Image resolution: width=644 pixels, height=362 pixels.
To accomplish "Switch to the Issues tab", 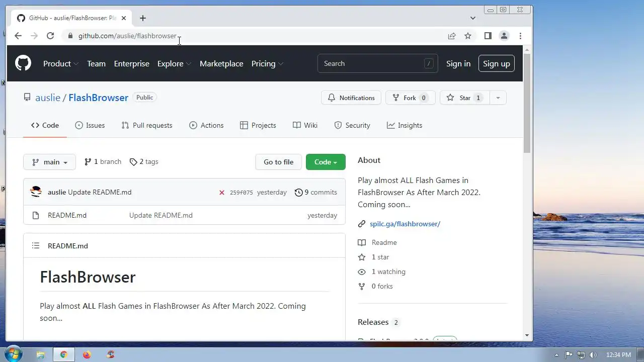I will coord(90,125).
